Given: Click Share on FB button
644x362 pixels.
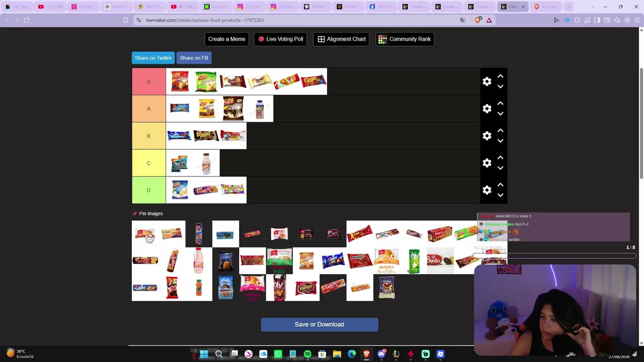Looking at the screenshot, I should point(194,58).
